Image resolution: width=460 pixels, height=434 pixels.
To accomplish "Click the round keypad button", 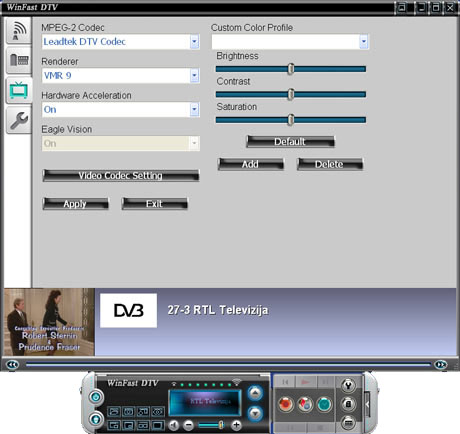I will pyautogui.click(x=348, y=423).
